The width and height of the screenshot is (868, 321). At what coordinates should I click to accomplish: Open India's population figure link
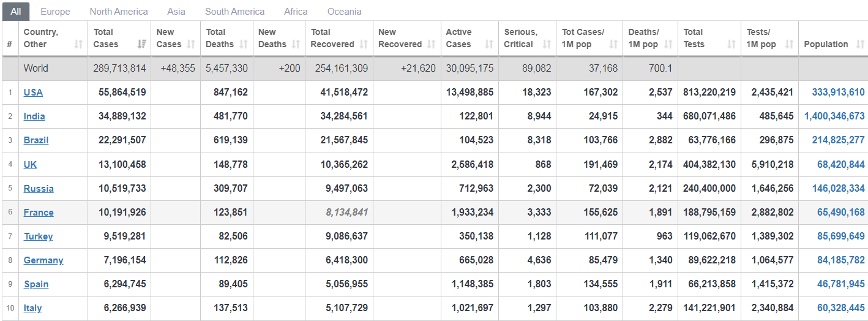point(834,116)
